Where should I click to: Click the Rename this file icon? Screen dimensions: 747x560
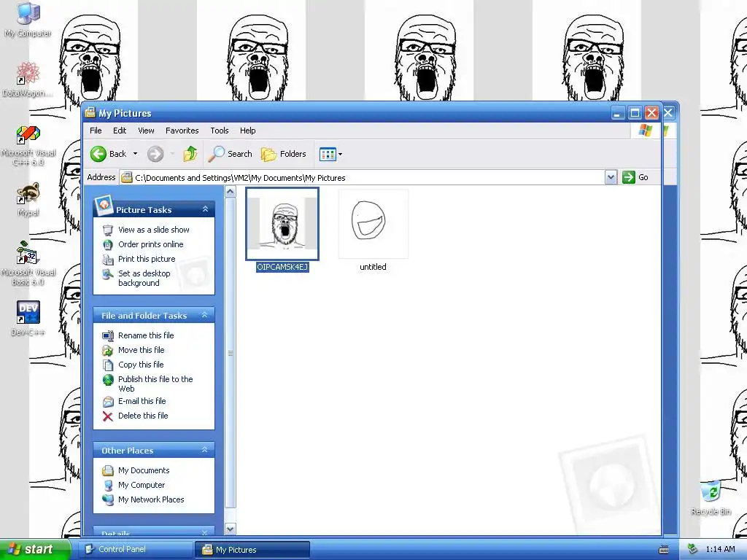click(x=108, y=335)
